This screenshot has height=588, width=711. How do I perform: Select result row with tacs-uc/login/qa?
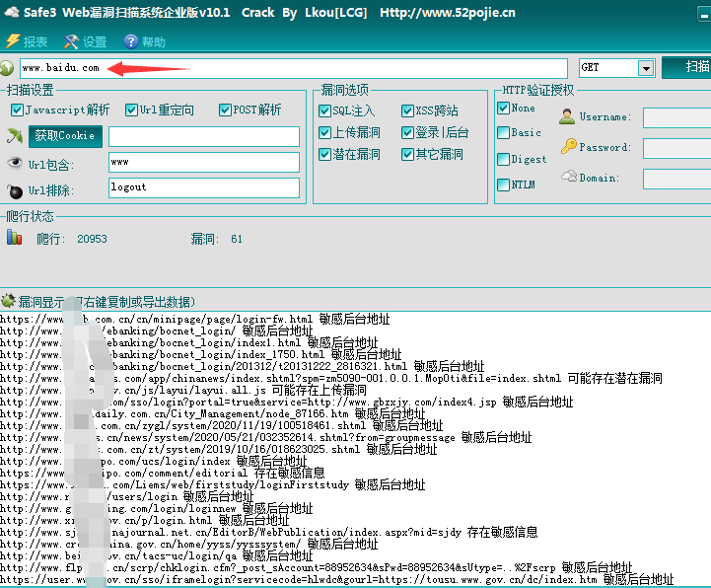point(157,555)
